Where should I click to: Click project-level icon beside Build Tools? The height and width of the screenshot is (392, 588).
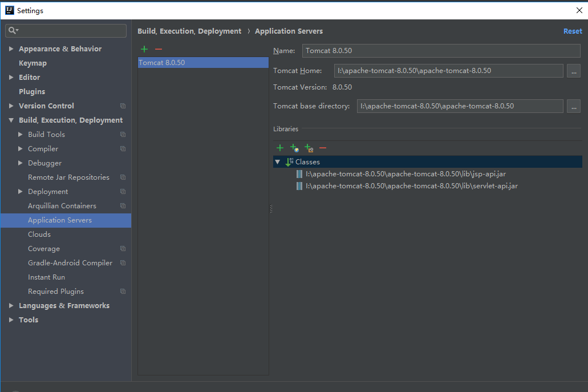tap(123, 134)
